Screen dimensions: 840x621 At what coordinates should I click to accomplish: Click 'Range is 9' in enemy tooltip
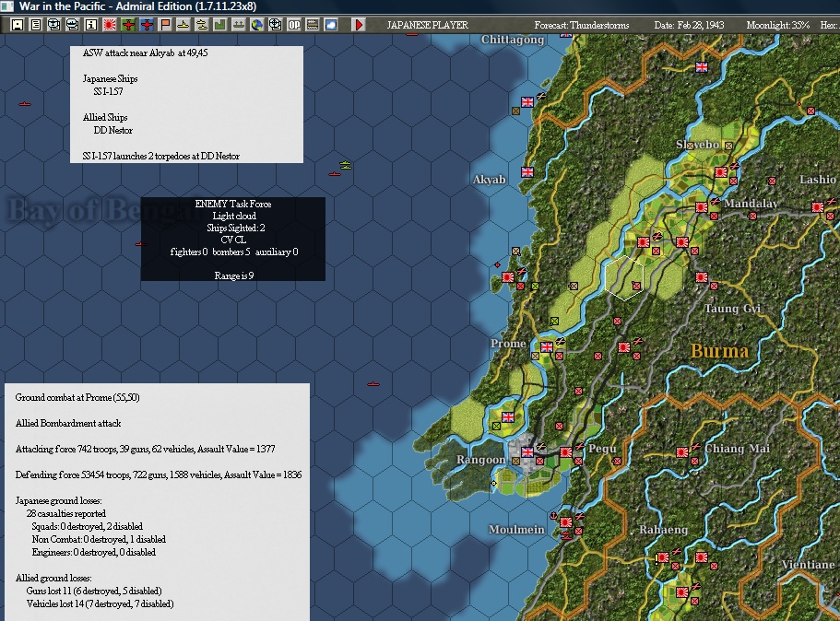[x=233, y=275]
